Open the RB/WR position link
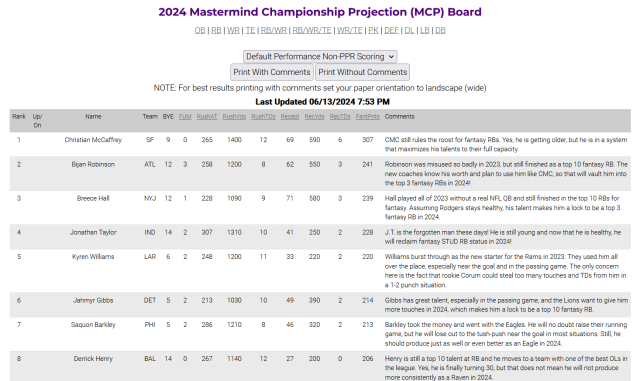Image resolution: width=640 pixels, height=381 pixels. point(273,30)
